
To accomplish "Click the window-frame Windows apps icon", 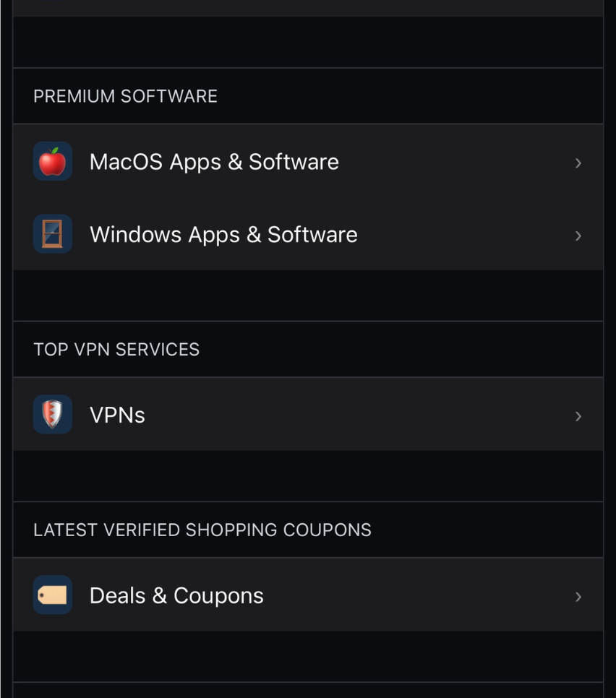I will (53, 234).
